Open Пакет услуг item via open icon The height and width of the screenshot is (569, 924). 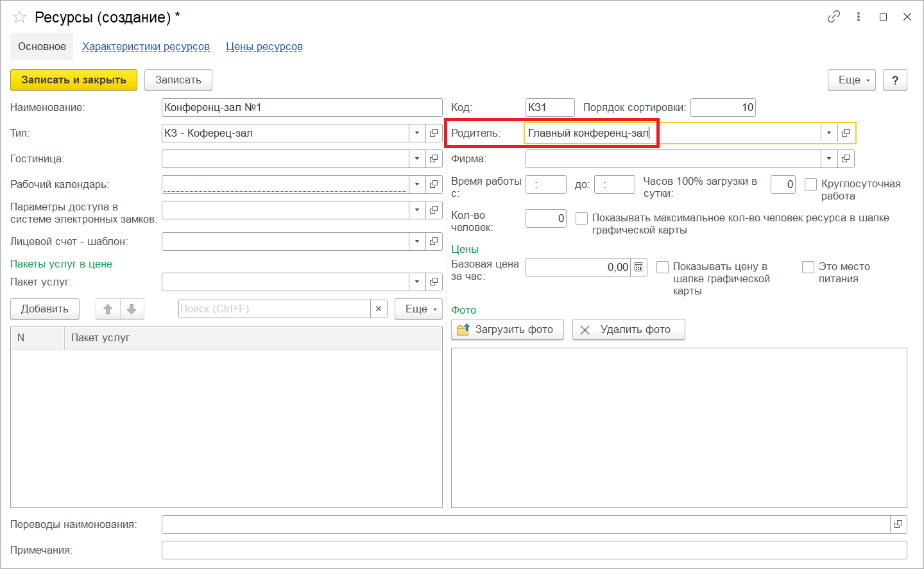(434, 282)
